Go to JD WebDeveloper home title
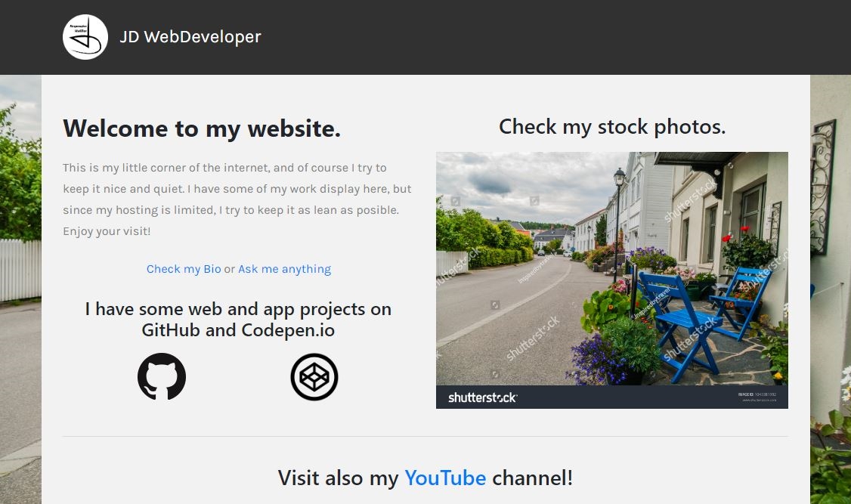The width and height of the screenshot is (851, 504). click(190, 37)
